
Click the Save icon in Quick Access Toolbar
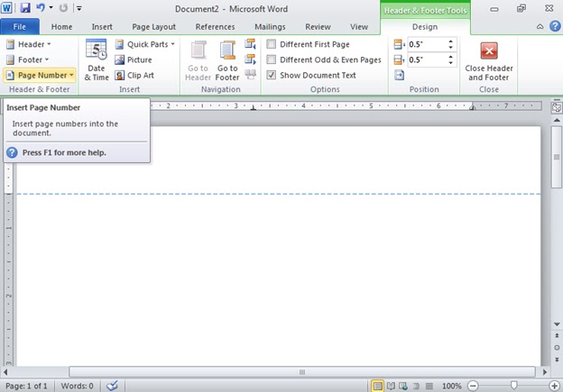(x=24, y=7)
